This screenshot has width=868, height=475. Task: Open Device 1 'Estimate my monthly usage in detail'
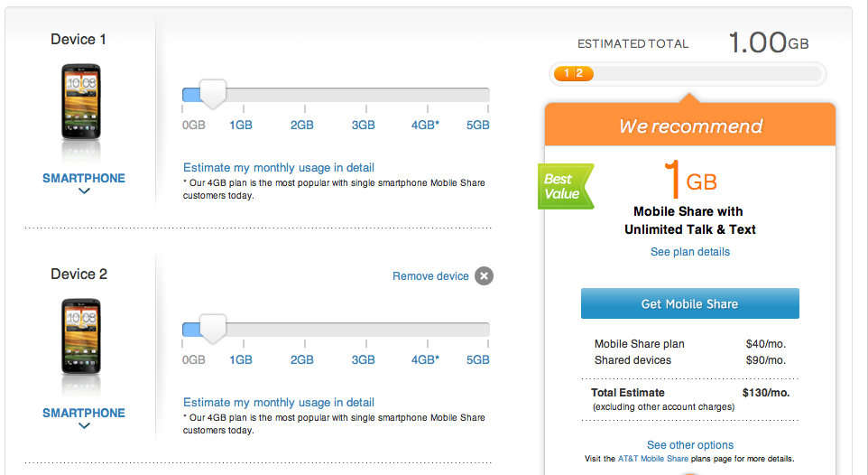pyautogui.click(x=279, y=168)
